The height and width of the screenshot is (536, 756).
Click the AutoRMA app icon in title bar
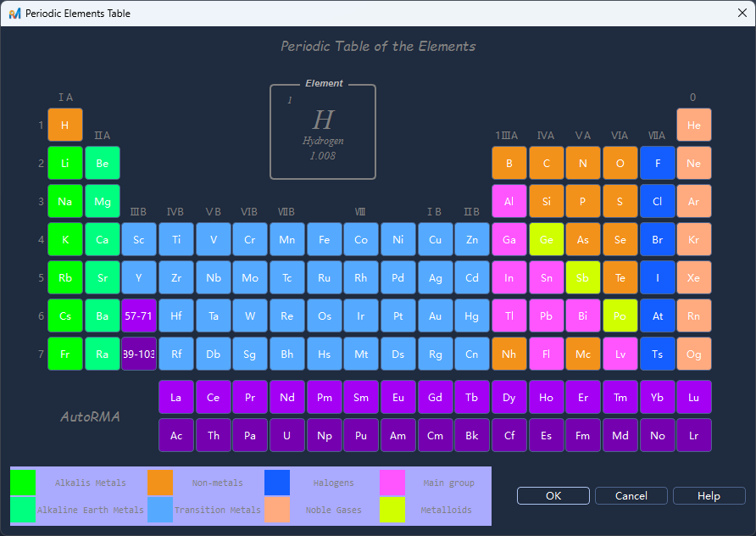[15, 14]
